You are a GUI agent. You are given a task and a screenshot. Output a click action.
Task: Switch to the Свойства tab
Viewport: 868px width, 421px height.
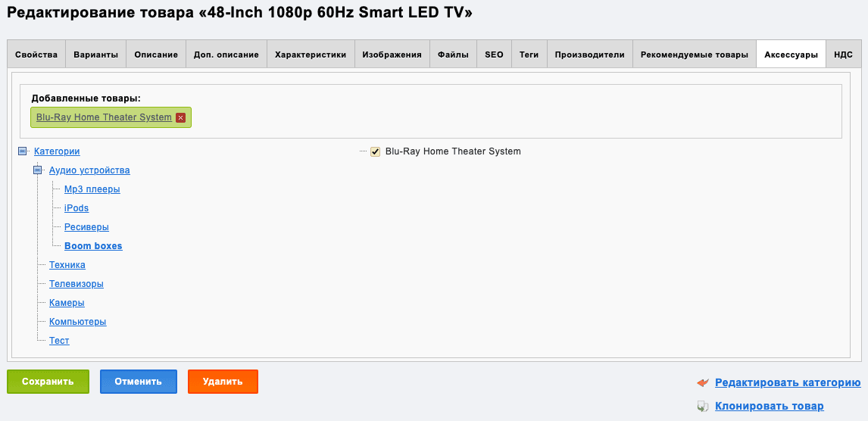pos(36,55)
